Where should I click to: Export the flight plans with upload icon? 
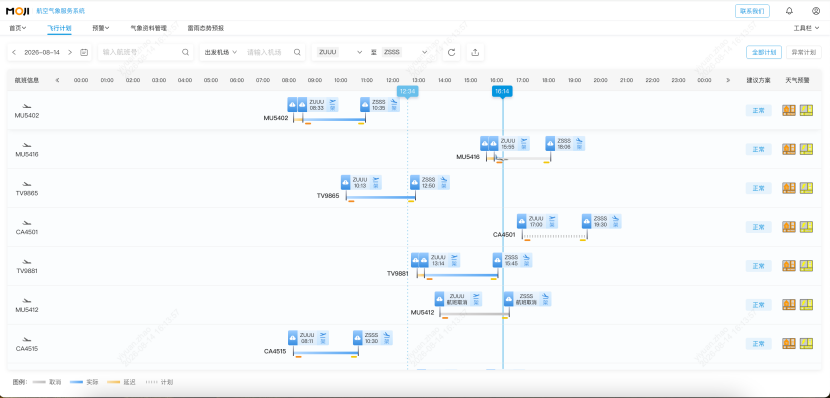point(475,52)
